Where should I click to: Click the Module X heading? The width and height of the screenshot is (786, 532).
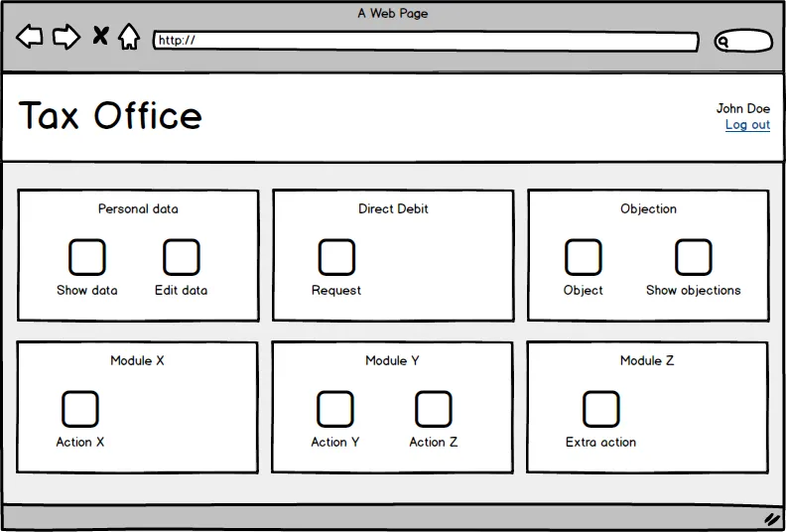pos(137,360)
